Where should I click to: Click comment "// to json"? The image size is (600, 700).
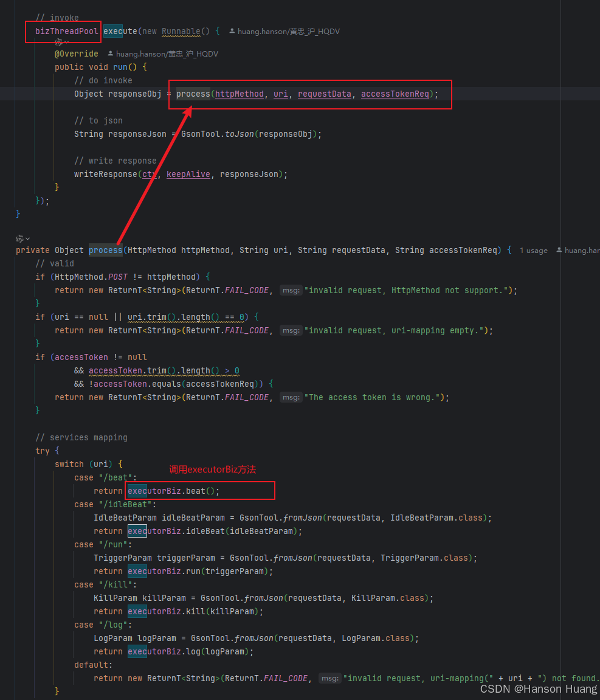pyautogui.click(x=98, y=120)
